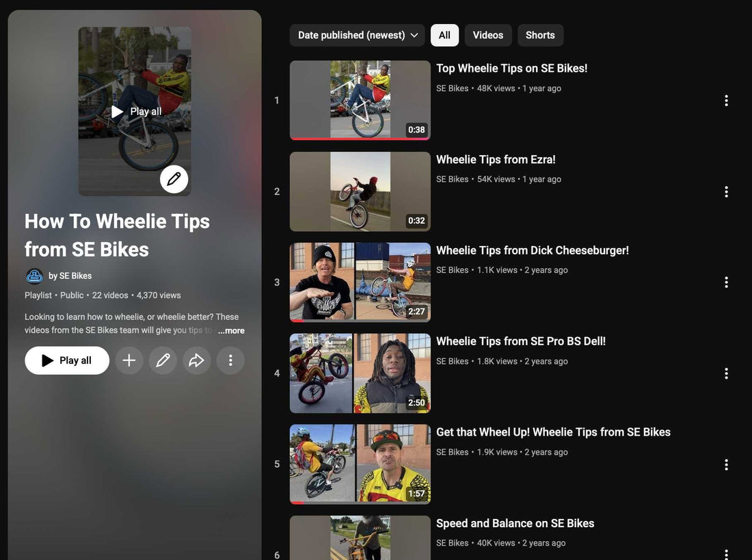Open options menu for SE Pro BS Dell video
The height and width of the screenshot is (560, 752).
(x=727, y=374)
